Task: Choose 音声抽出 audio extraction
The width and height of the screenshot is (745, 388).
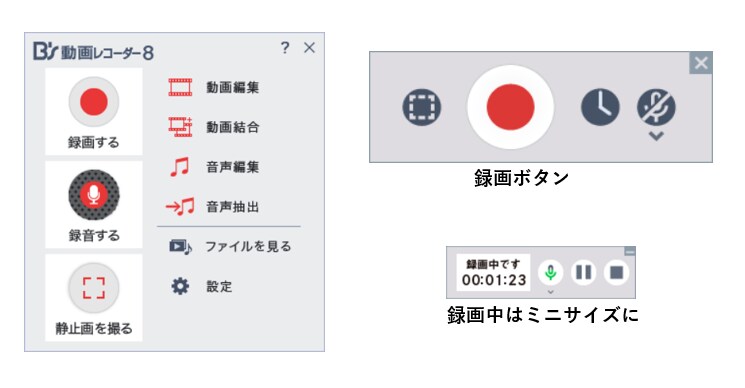Action: pyautogui.click(x=212, y=207)
